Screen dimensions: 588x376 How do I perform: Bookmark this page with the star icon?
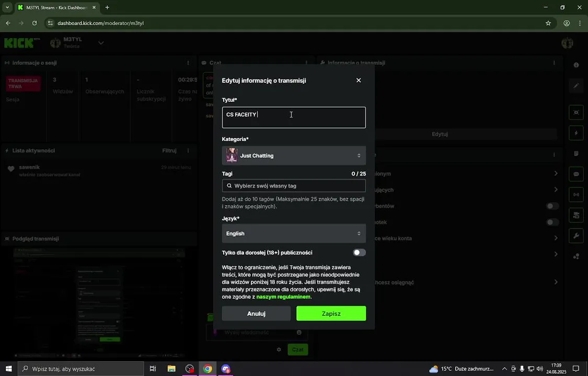click(x=548, y=23)
